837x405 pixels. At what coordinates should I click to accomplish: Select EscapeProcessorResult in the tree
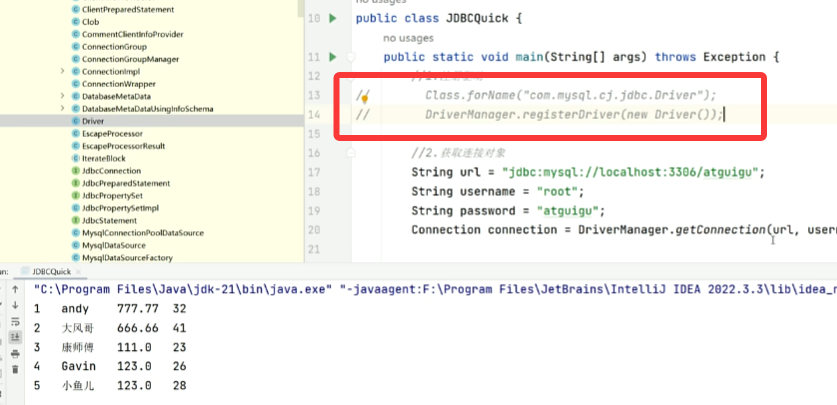[x=123, y=146]
